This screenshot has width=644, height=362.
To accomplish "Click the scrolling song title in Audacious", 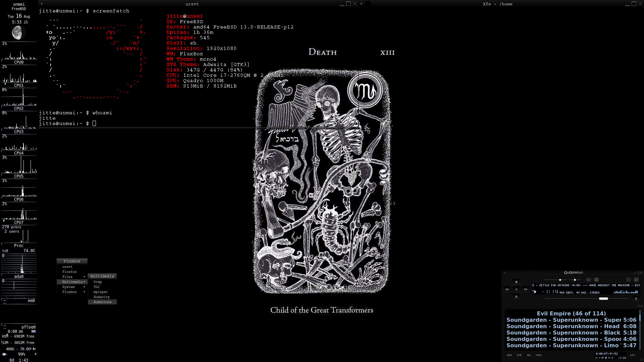I will (586, 285).
